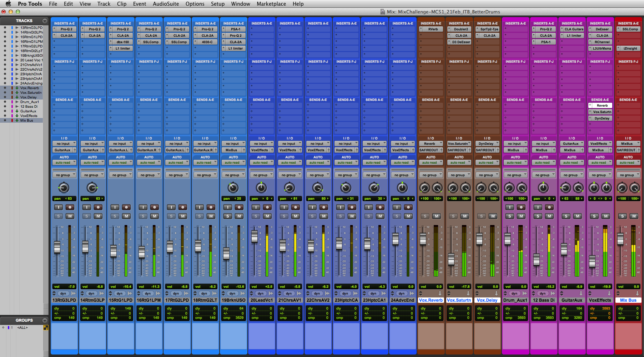This screenshot has width=644, height=357.
Task: Mute the Vox.Reverb aux strip
Action: pos(437,216)
